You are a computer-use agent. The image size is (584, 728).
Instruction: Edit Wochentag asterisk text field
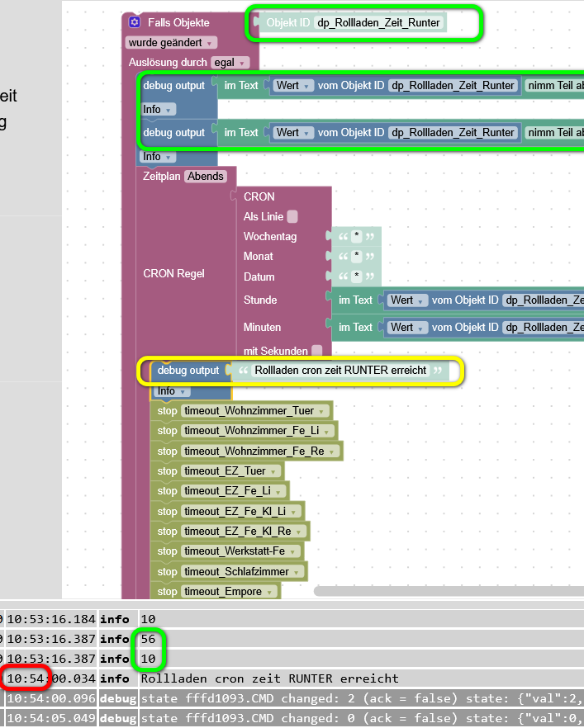point(356,236)
